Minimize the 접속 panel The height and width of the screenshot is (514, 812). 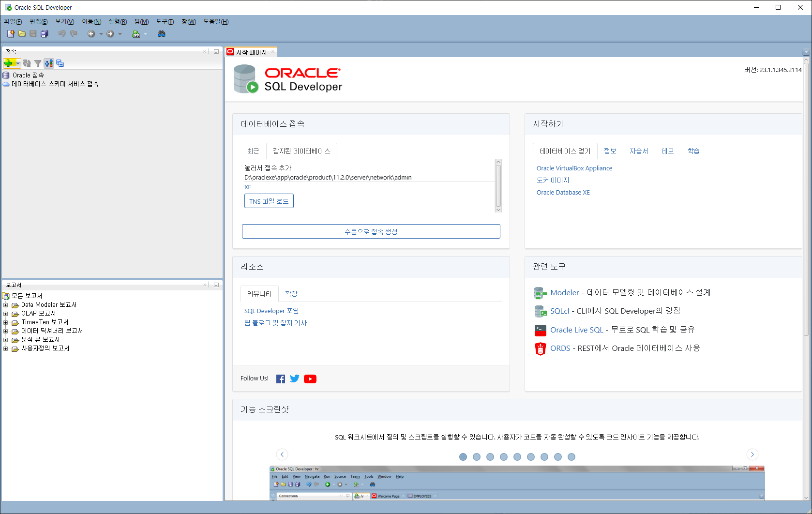click(216, 51)
